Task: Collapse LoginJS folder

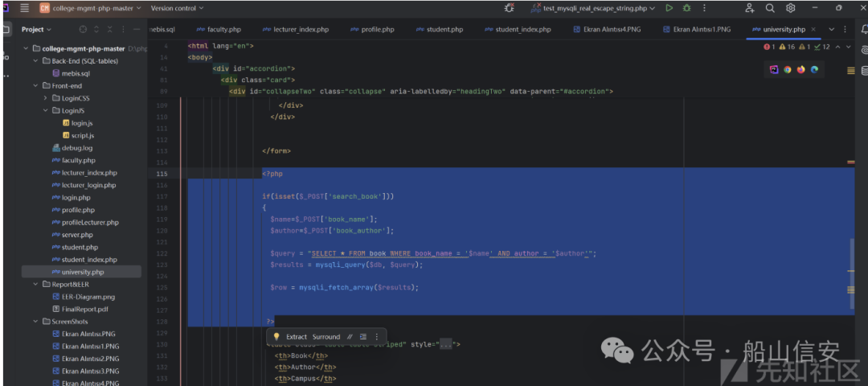Action: (45, 111)
